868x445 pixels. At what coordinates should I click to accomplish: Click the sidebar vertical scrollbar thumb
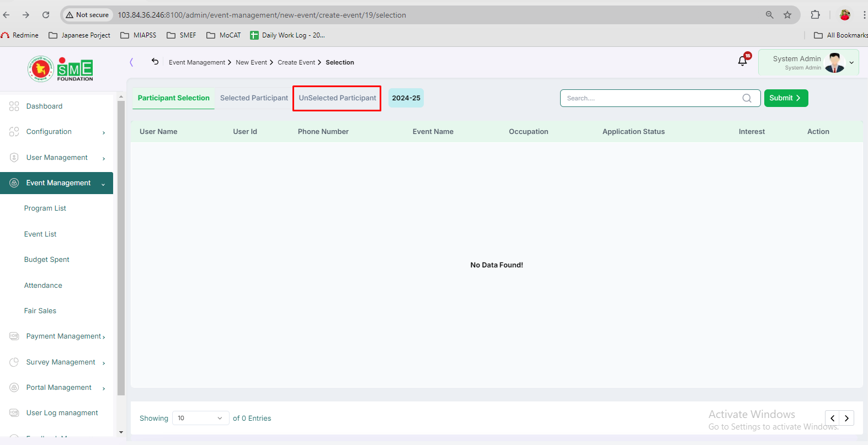point(121,248)
